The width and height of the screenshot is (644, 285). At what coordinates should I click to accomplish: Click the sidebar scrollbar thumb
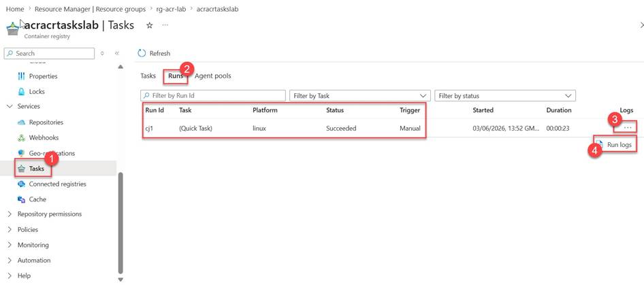click(120, 223)
